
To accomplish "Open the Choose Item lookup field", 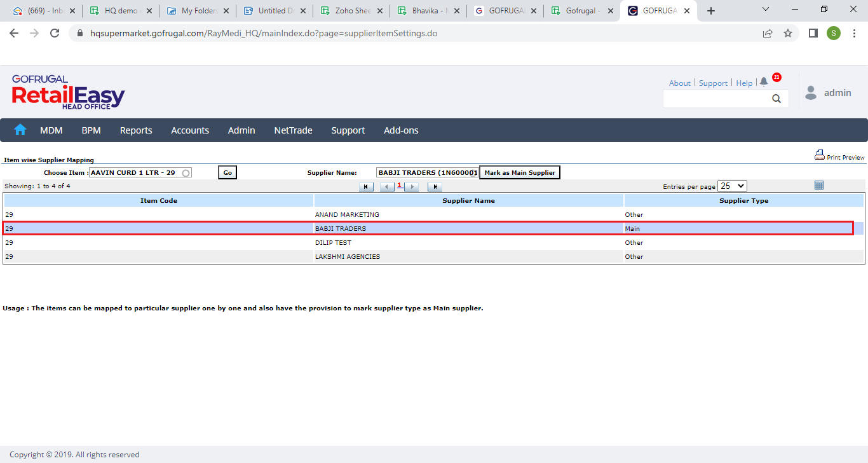I will [140, 172].
